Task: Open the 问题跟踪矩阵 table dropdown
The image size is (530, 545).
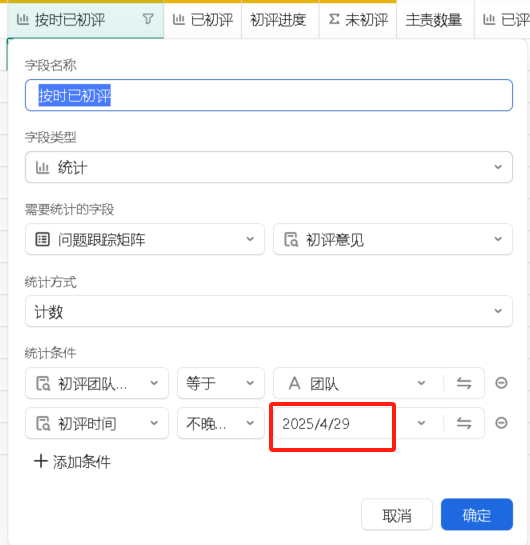Action: (x=145, y=239)
